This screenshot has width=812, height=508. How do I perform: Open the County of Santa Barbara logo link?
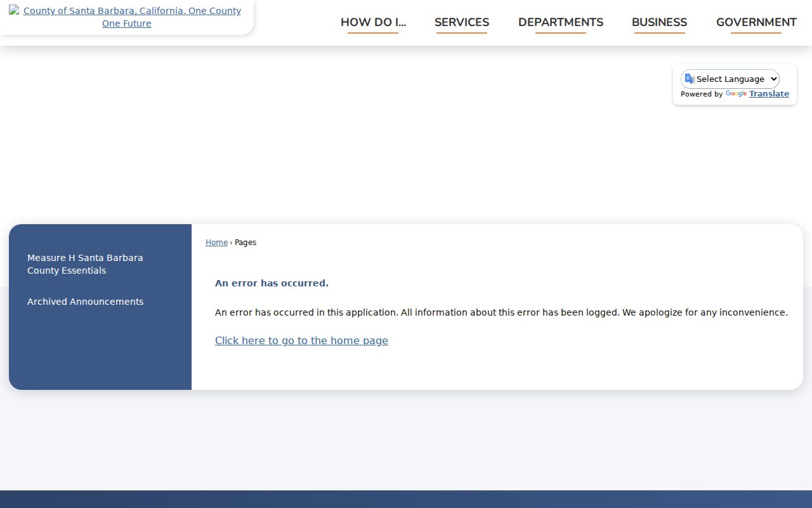(x=127, y=17)
